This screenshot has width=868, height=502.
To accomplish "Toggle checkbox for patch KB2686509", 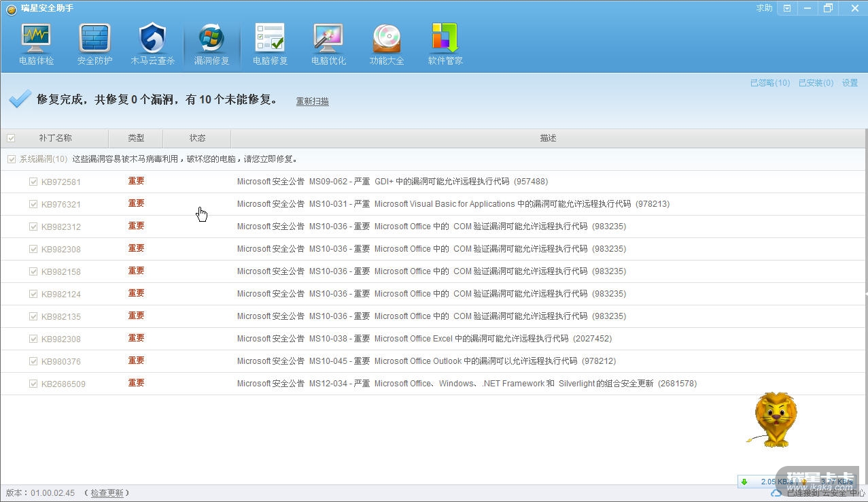I will tap(33, 384).
